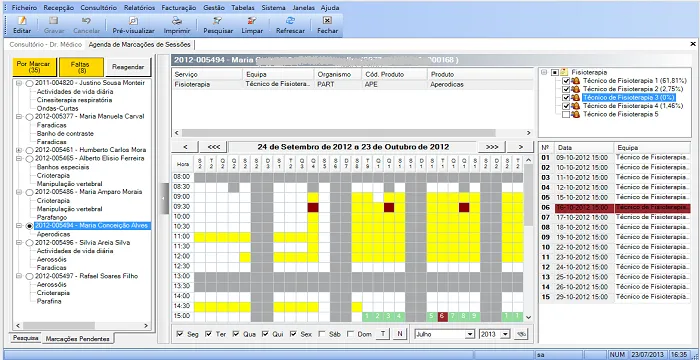Select Cinesiterapia respiratória treatment

pos(75,100)
